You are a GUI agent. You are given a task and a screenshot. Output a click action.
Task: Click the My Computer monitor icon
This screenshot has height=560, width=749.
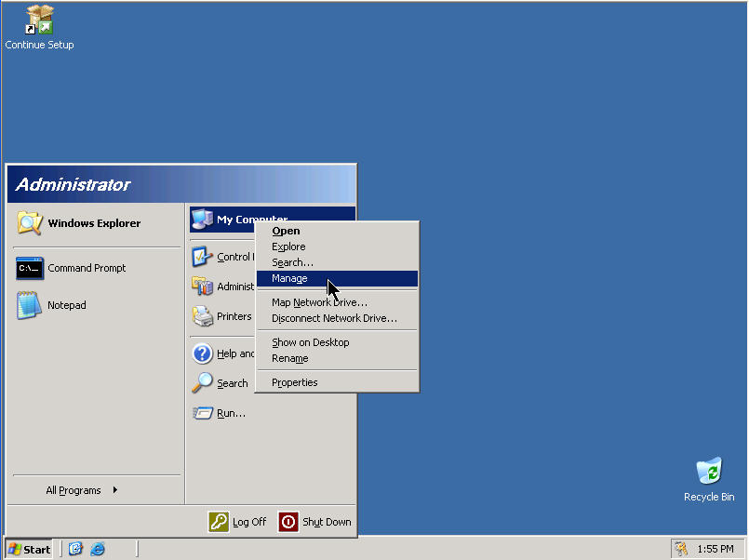tap(203, 220)
